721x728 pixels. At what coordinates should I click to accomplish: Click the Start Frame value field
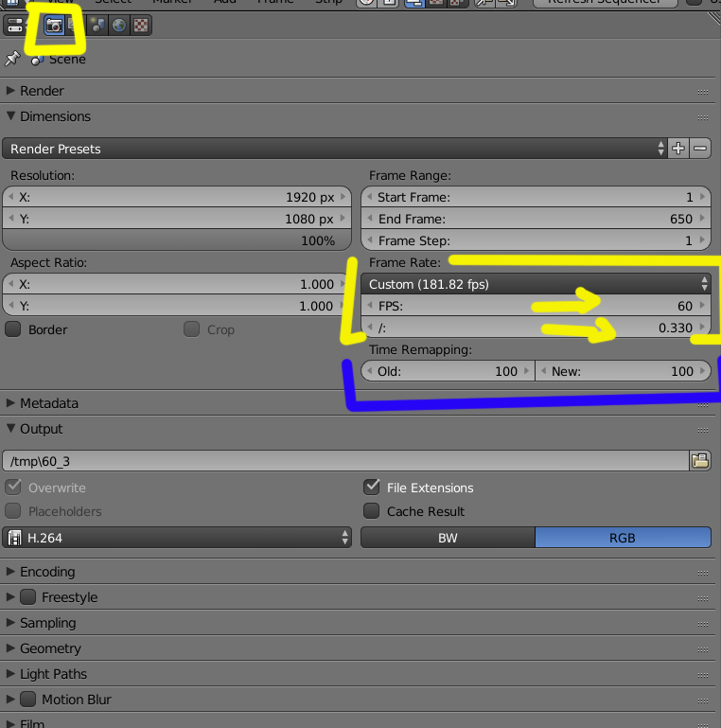(536, 197)
